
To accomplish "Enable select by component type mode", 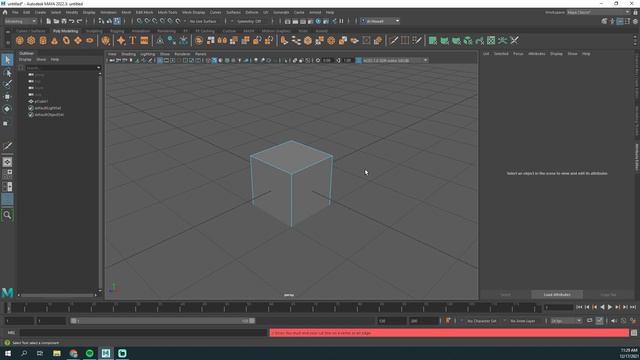I will (117, 21).
